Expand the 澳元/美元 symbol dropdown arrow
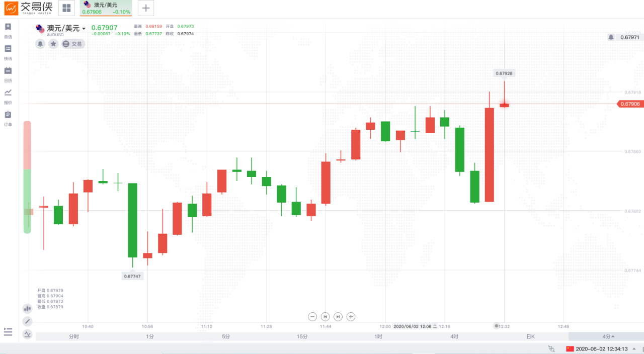Viewport: 644px width, 354px height. point(84,29)
